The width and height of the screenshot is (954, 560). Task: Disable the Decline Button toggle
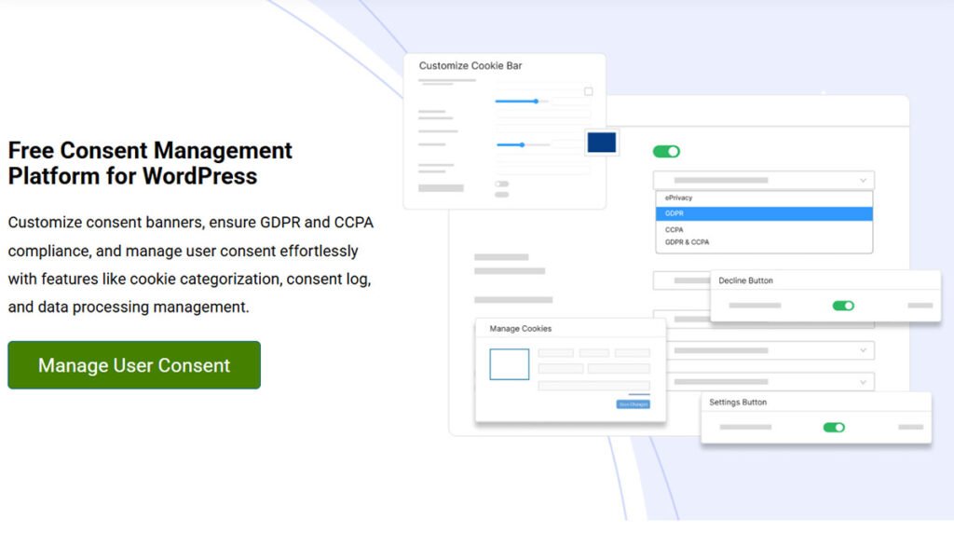(843, 306)
